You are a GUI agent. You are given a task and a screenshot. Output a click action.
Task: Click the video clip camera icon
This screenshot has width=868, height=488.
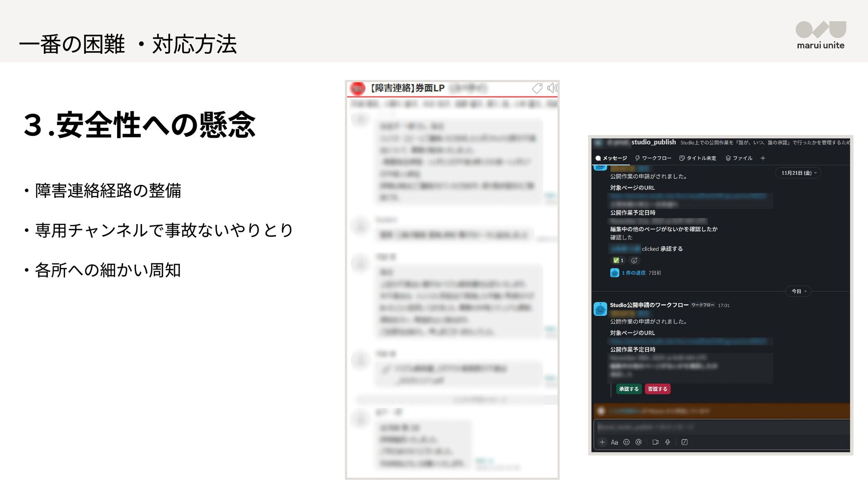655,442
